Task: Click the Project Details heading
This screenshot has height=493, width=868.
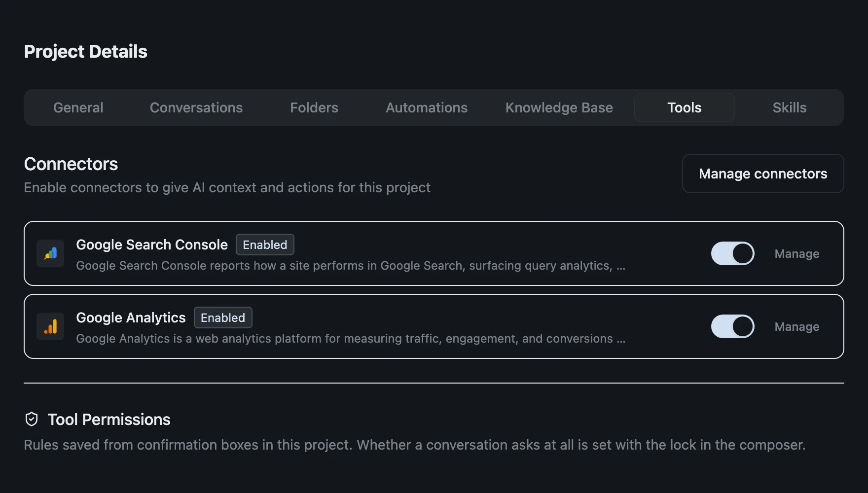Action: [x=86, y=51]
